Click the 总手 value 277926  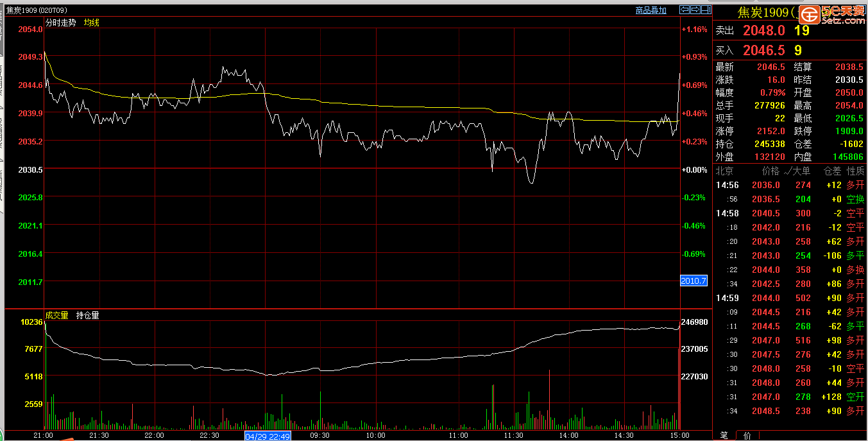[x=770, y=105]
